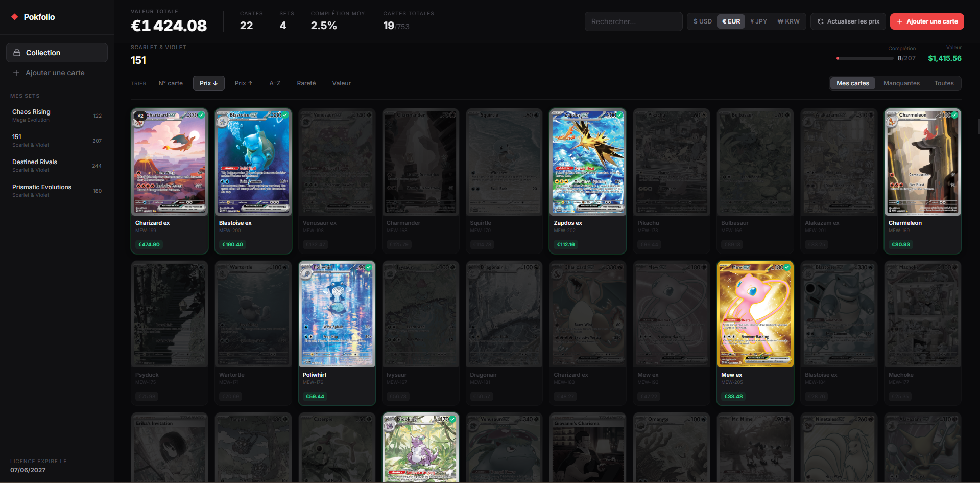Switch currency to USD

(703, 21)
